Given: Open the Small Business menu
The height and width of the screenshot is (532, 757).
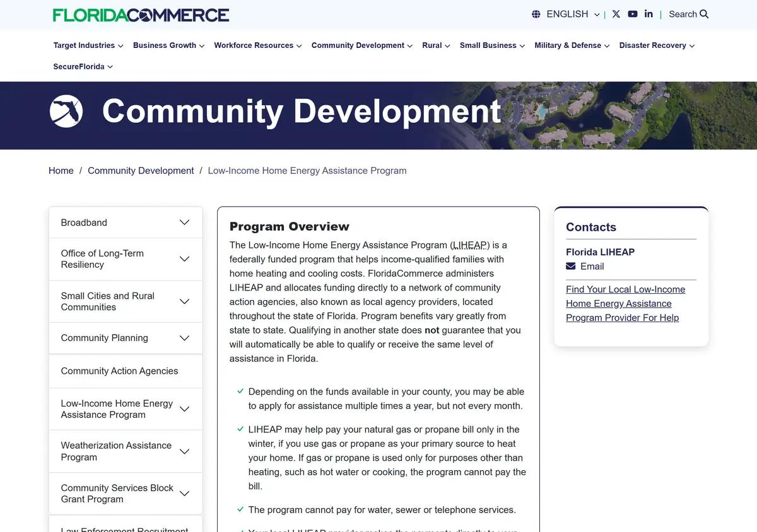Looking at the screenshot, I should (492, 45).
